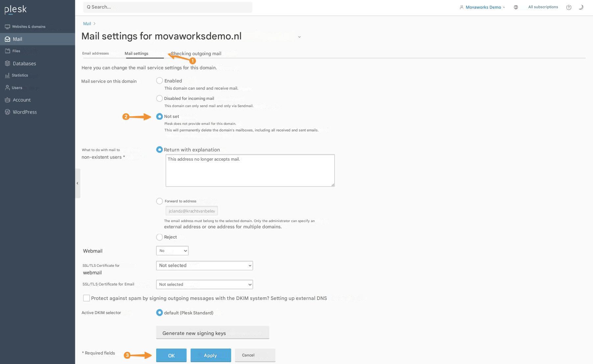
Task: Select the Enabled mail service option
Action: 160,80
